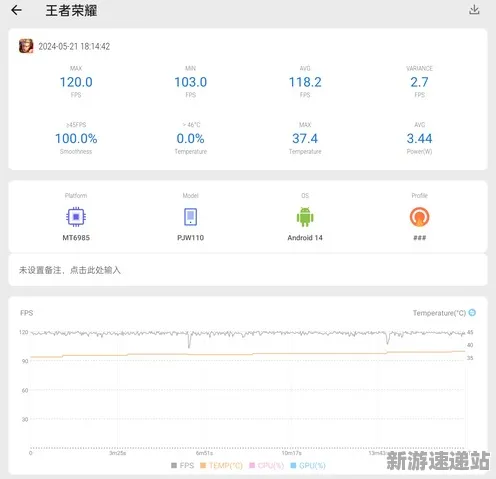
Task: Open the 王者荣耀 game icon thumbnail
Action: pos(26,46)
